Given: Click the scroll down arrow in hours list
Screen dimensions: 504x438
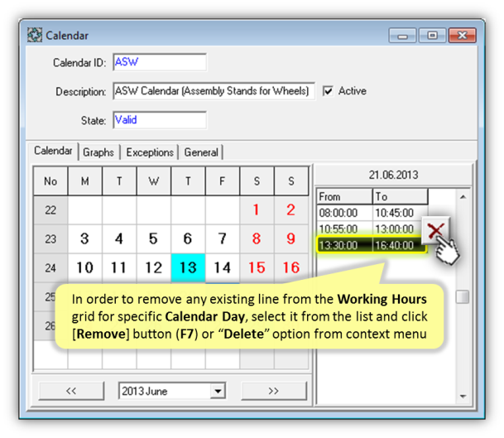Looking at the screenshot, I should point(463,396).
